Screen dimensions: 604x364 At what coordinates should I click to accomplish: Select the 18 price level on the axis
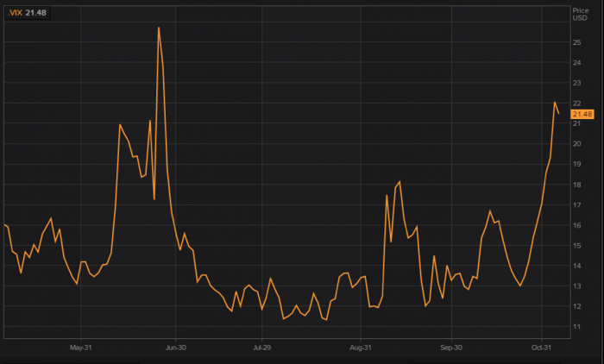point(576,185)
